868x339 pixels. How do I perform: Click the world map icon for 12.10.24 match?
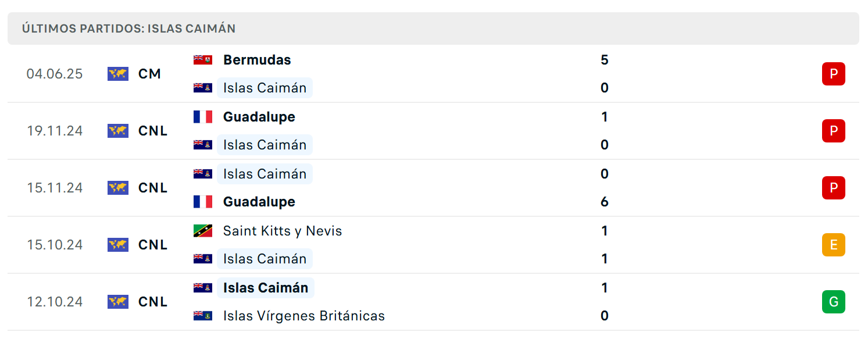click(x=118, y=302)
